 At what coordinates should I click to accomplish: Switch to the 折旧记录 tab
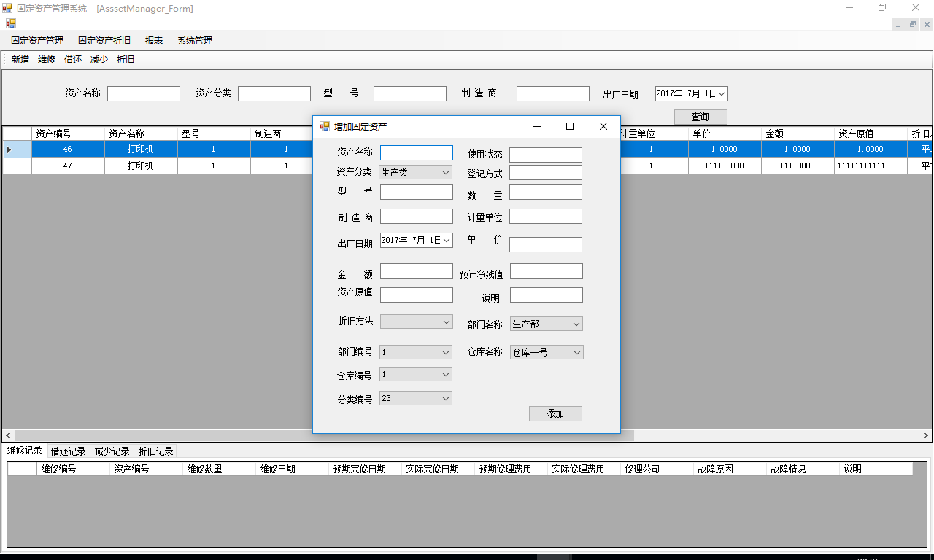coord(155,451)
